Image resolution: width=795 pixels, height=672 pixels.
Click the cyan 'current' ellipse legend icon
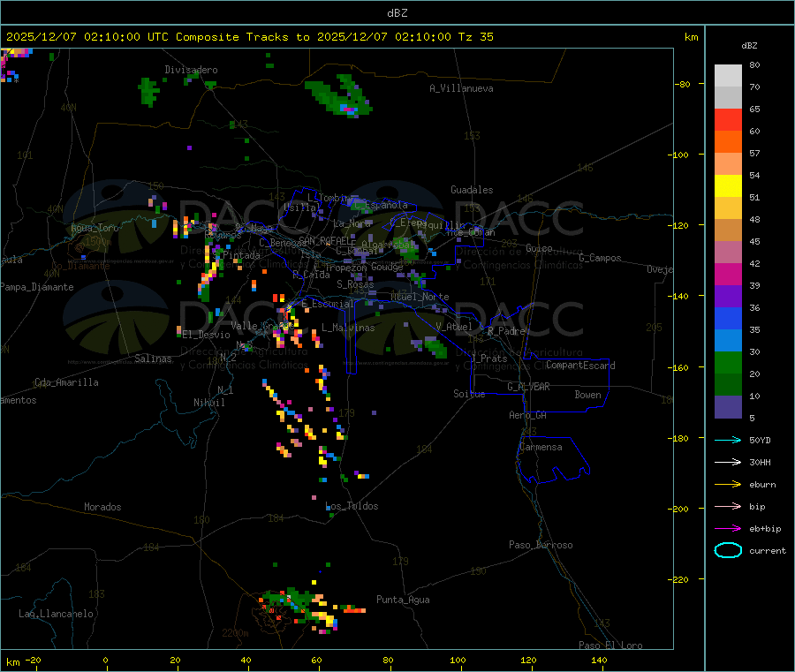pos(728,550)
